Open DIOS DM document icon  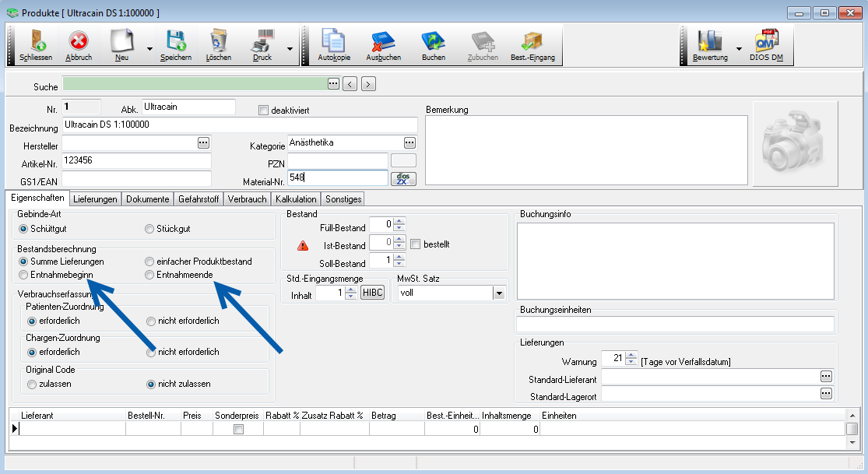(767, 40)
